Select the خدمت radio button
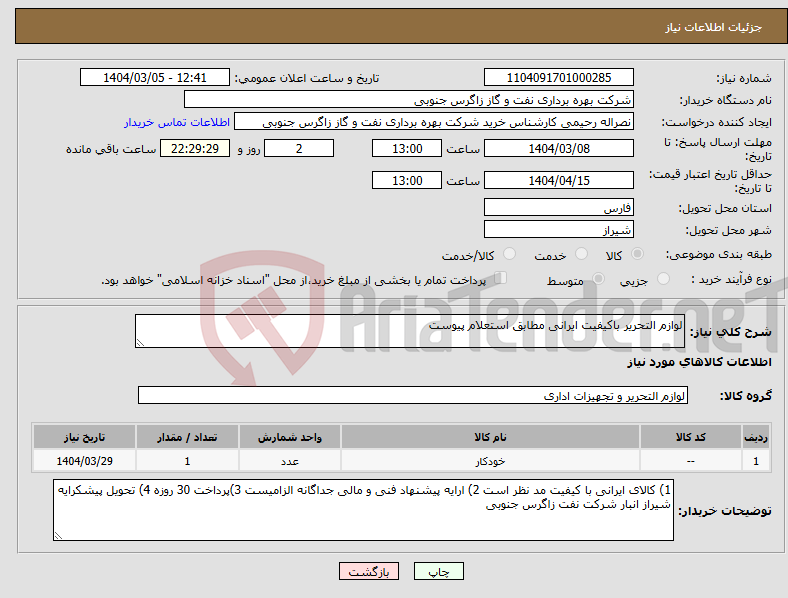788x598 pixels. 581,254
